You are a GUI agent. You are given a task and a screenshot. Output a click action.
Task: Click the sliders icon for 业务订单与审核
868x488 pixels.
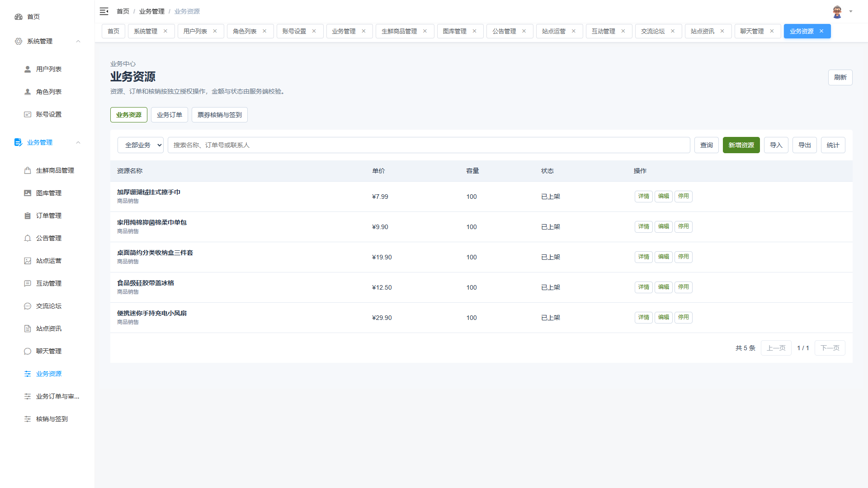pos(28,396)
